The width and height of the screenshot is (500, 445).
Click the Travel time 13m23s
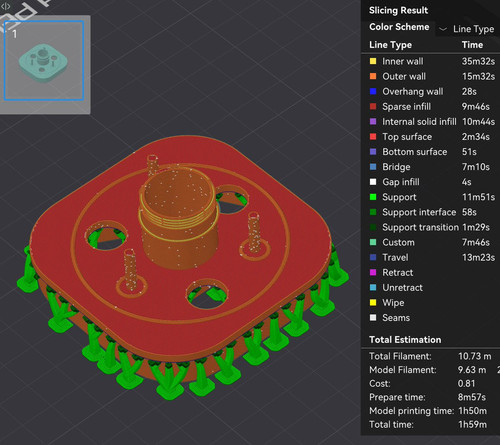478,257
